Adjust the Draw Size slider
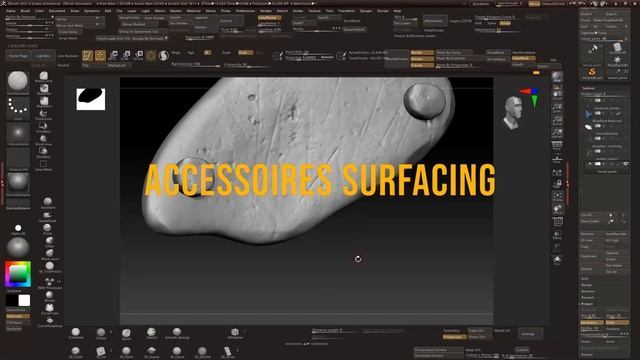The width and height of the screenshot is (640, 360). coord(309,58)
